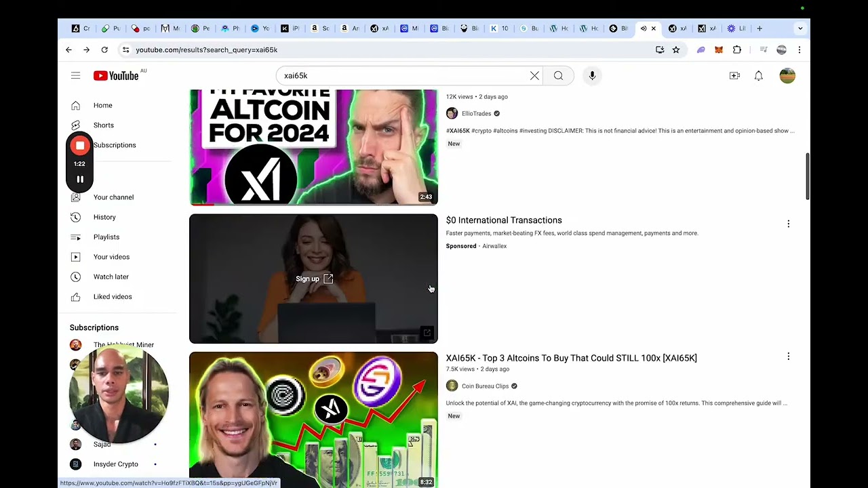
Task: Start voice search with microphone icon
Action: tap(592, 76)
